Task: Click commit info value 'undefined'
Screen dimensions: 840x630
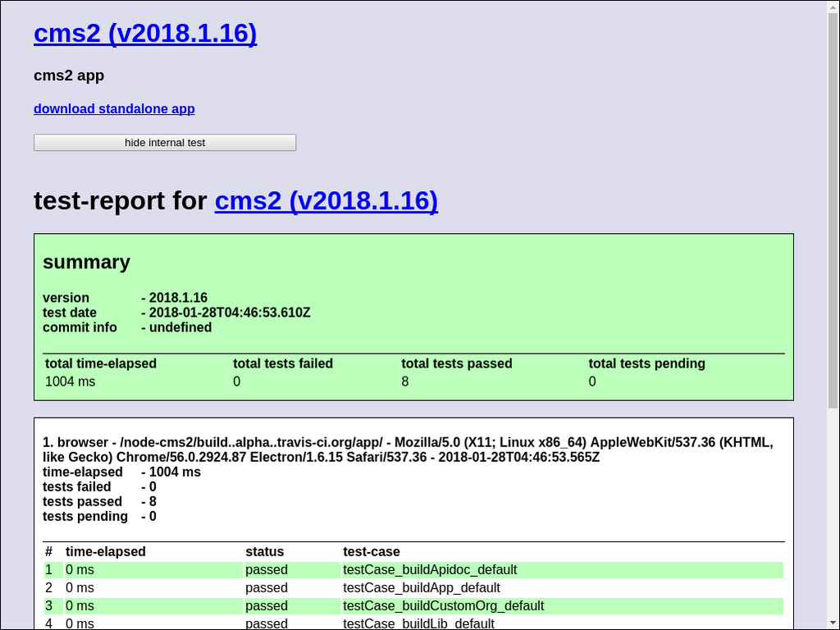Action: point(180,327)
